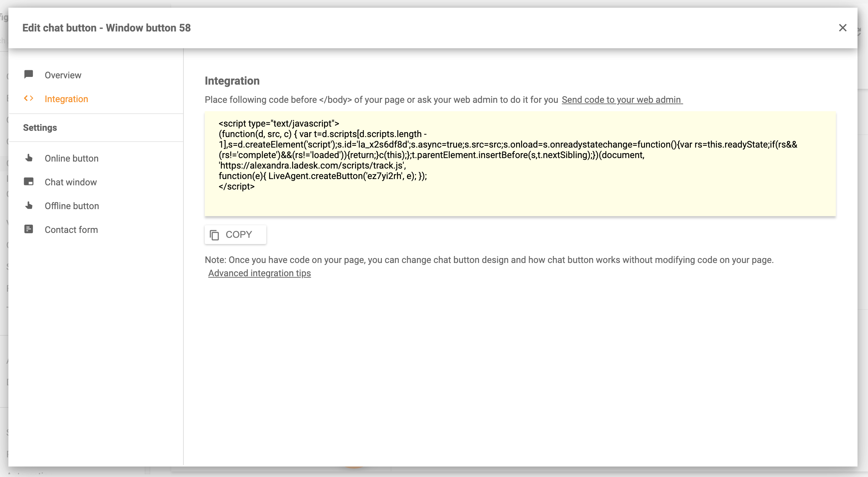Select the Offline button pointer icon
Viewport: 868px width, 477px height.
pos(29,206)
